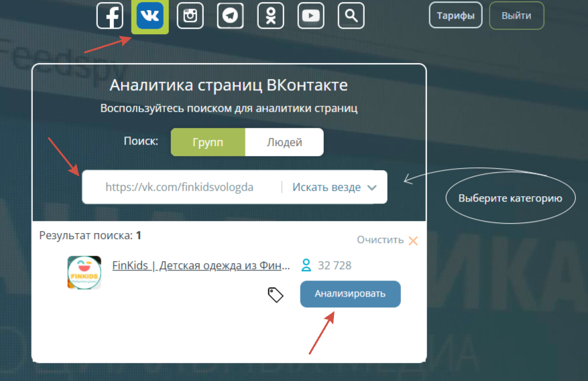588x381 pixels.
Task: Clear results with Очистить link
Action: 380,240
